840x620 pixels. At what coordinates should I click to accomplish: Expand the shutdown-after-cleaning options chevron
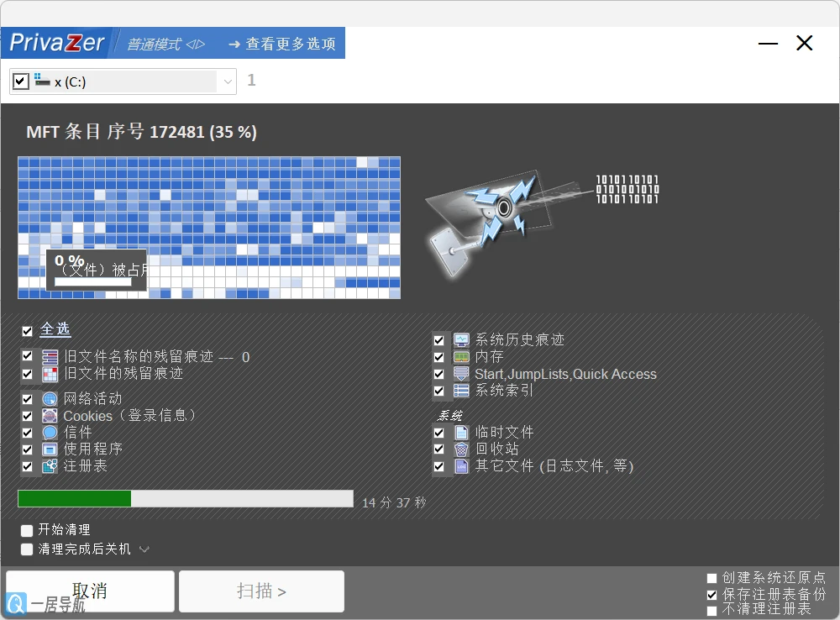[144, 549]
